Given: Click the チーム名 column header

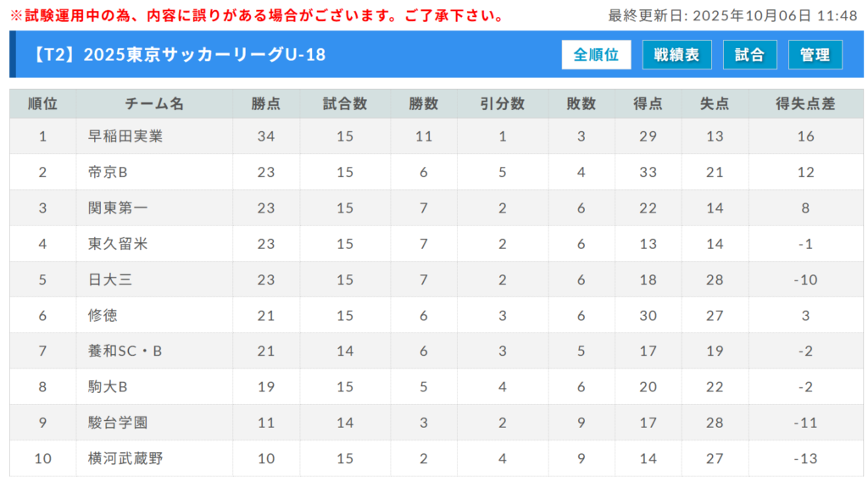Looking at the screenshot, I should pos(154,104).
